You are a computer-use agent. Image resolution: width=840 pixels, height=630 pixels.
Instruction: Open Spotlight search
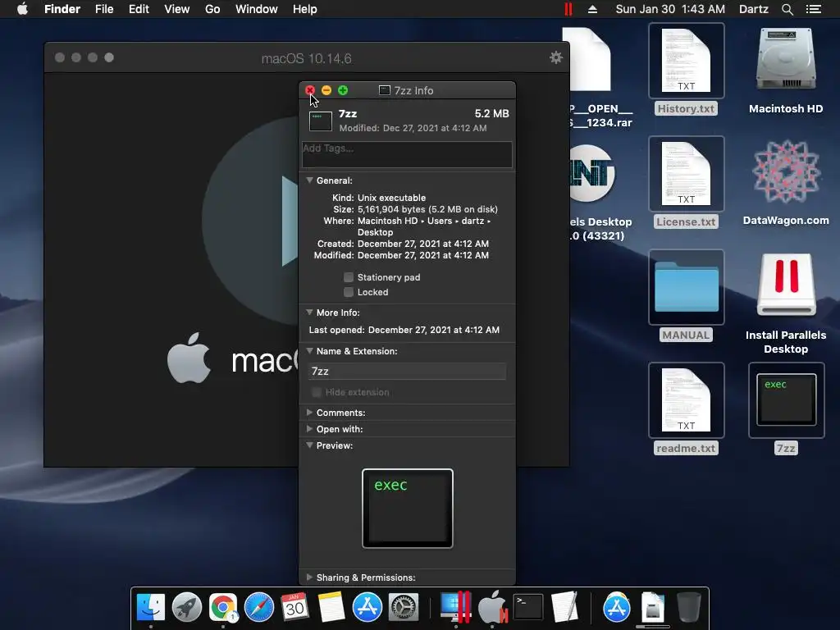pos(787,9)
